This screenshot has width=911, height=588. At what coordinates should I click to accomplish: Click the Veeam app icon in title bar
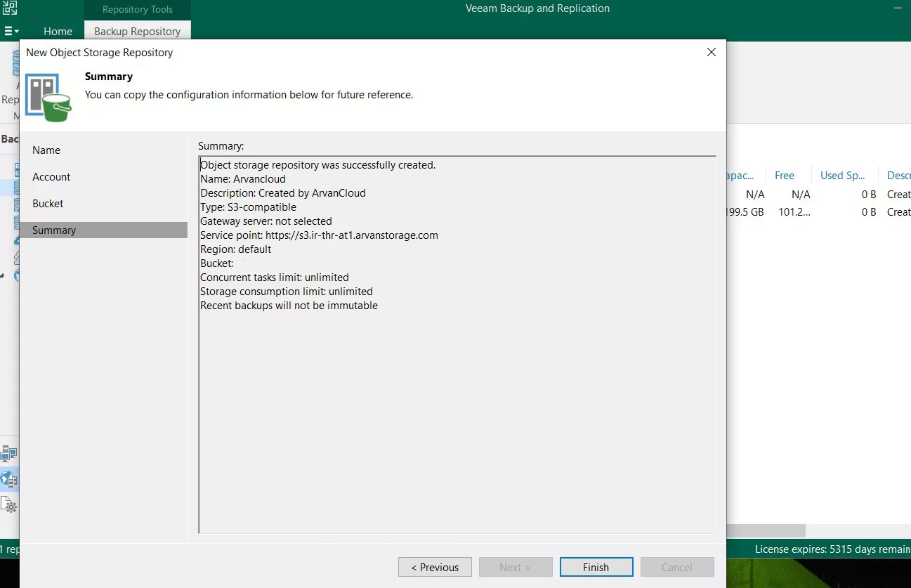pos(10,8)
